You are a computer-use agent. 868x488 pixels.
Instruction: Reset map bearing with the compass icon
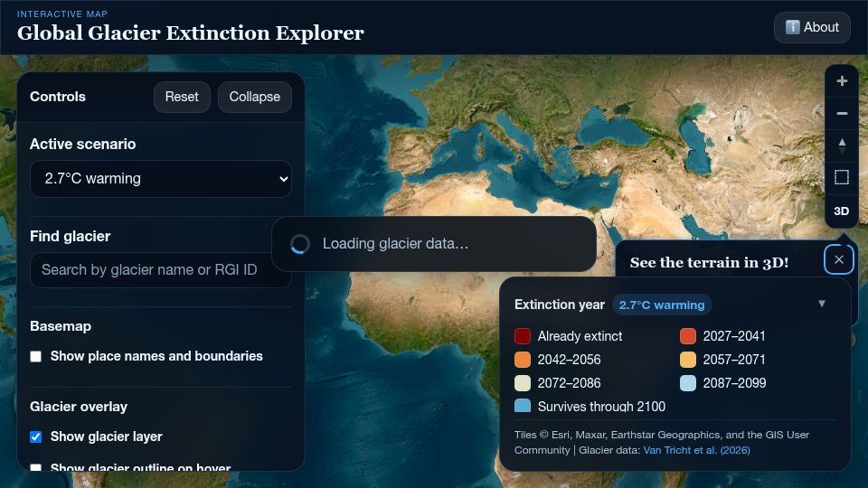pyautogui.click(x=842, y=145)
